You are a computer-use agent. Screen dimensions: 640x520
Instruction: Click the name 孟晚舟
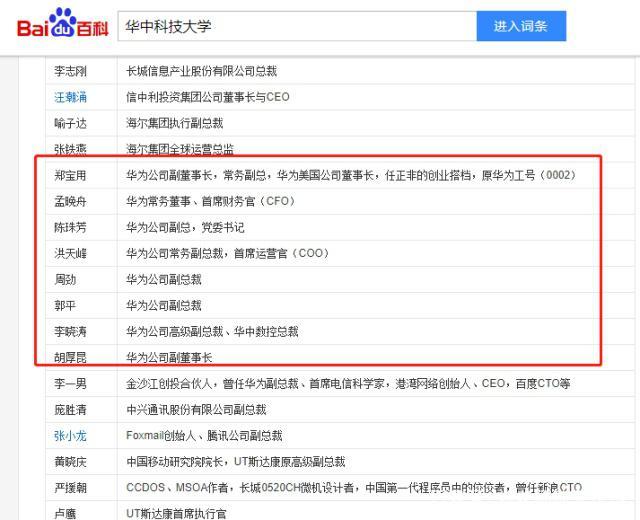click(x=70, y=202)
